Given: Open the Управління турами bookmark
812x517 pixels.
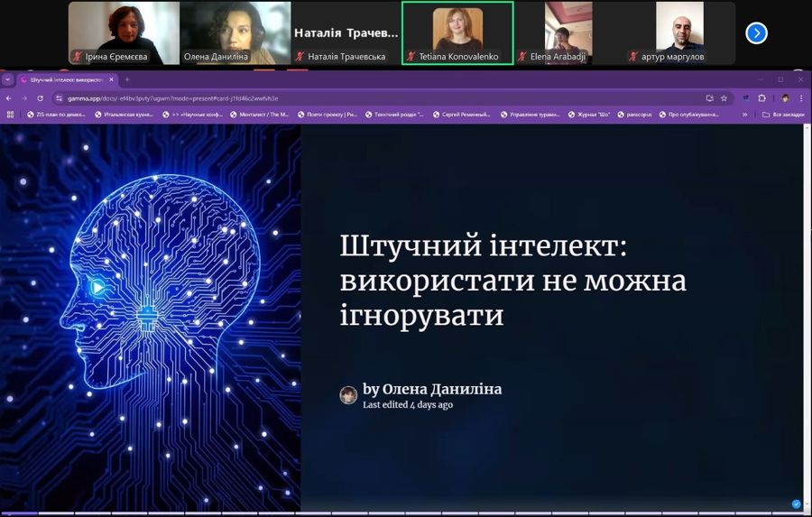Looking at the screenshot, I should [530, 115].
